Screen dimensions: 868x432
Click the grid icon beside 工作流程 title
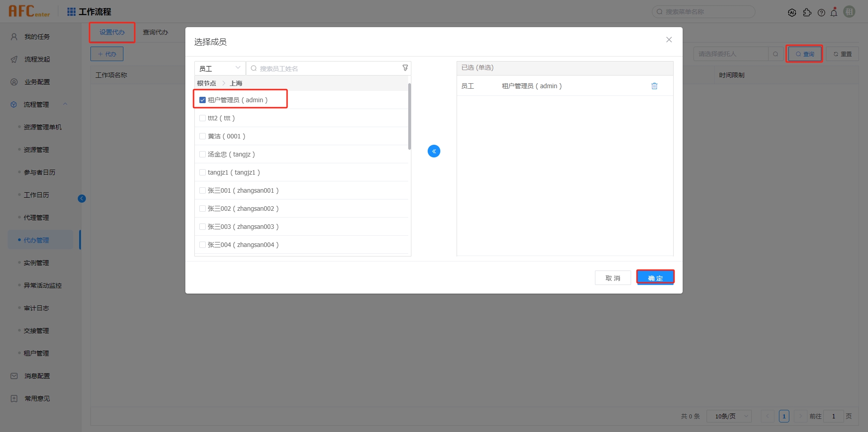click(71, 11)
